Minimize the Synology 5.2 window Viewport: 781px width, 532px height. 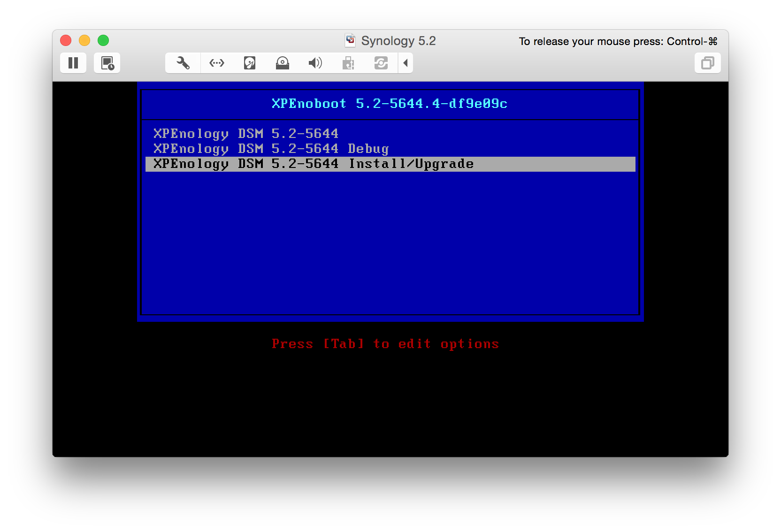[x=84, y=40]
